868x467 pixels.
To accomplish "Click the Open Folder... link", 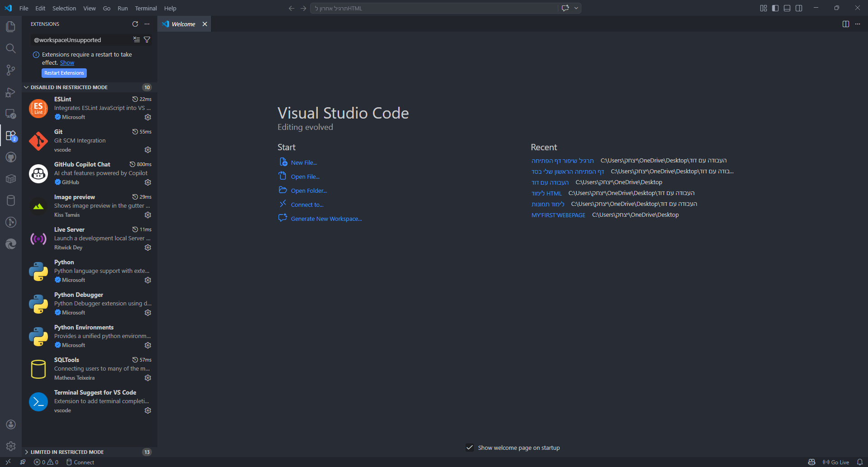I will tap(309, 191).
